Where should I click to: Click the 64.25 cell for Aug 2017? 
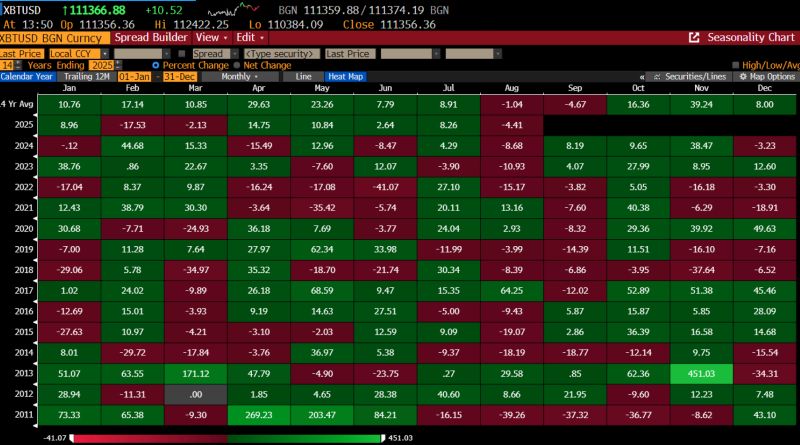(x=512, y=291)
